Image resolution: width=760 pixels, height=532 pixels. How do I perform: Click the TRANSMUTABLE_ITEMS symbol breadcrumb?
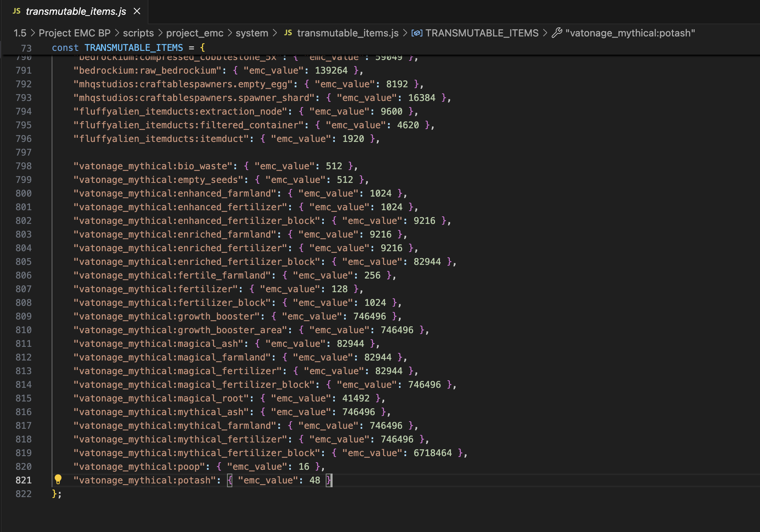click(x=482, y=33)
